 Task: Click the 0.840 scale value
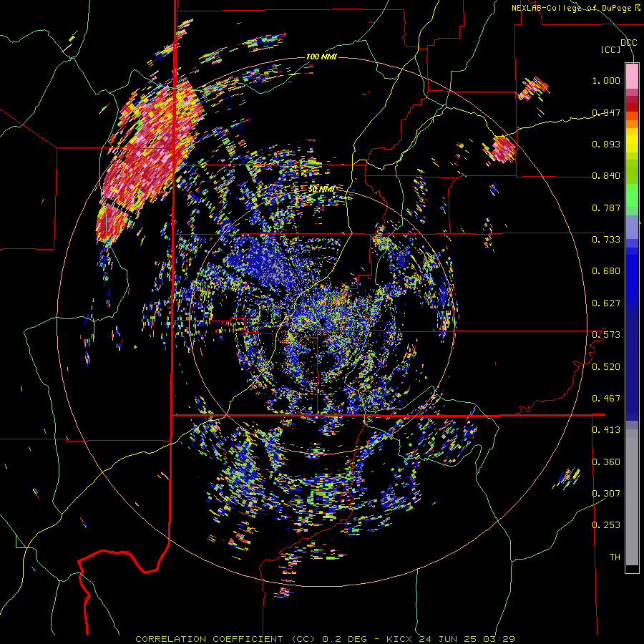(606, 176)
